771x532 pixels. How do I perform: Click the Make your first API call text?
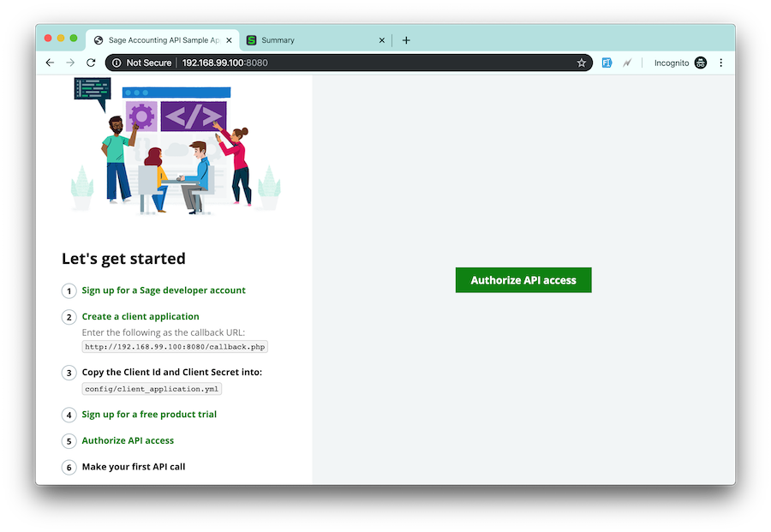pos(134,467)
